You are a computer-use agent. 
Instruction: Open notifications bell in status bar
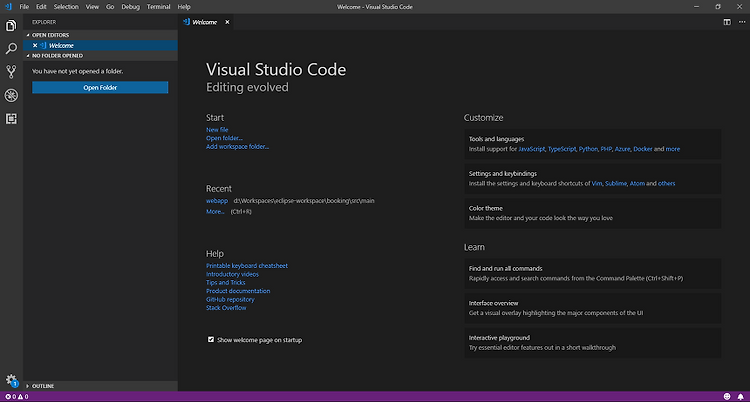click(741, 397)
